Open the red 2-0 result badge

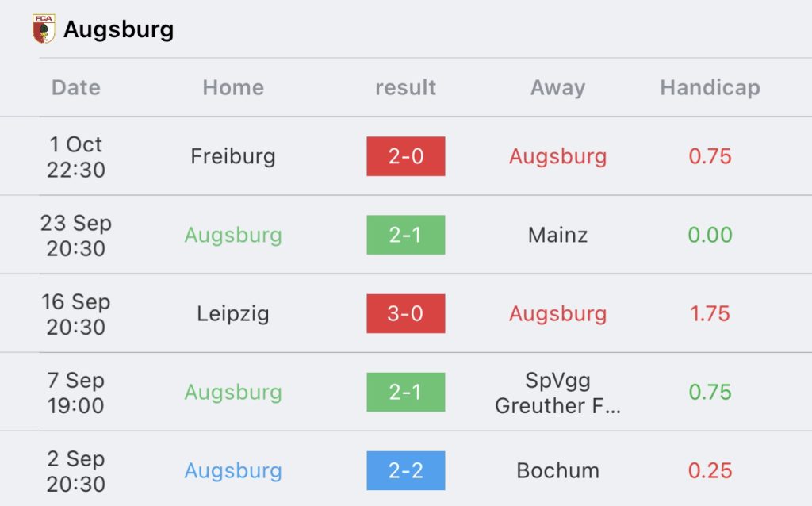[406, 156]
